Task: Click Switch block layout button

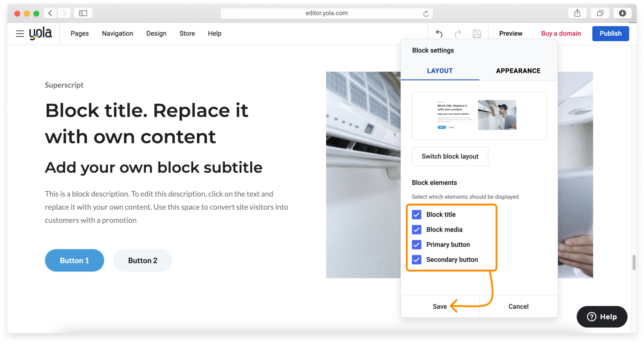Action: (450, 156)
